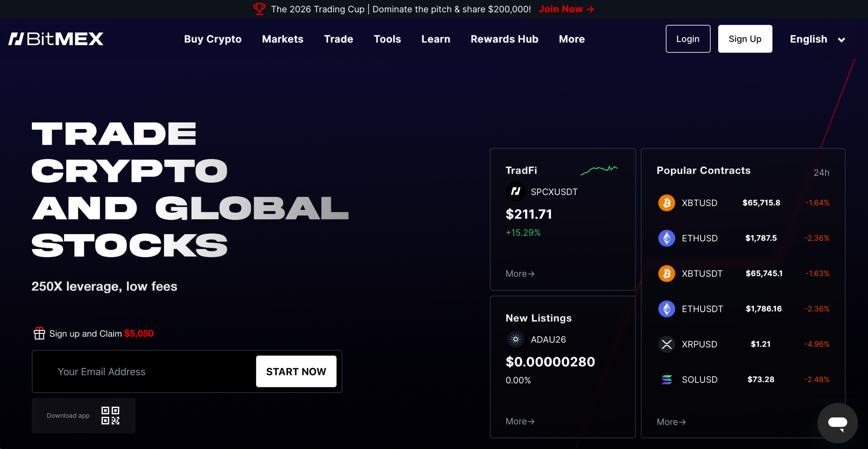The width and height of the screenshot is (868, 449).
Task: Click the Sign Up button
Action: coord(745,39)
